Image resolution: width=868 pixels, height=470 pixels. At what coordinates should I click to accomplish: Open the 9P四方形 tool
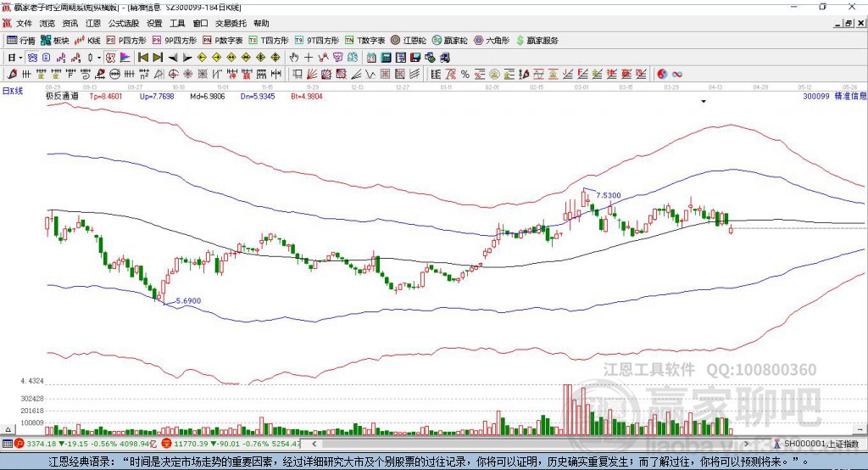[x=175, y=41]
